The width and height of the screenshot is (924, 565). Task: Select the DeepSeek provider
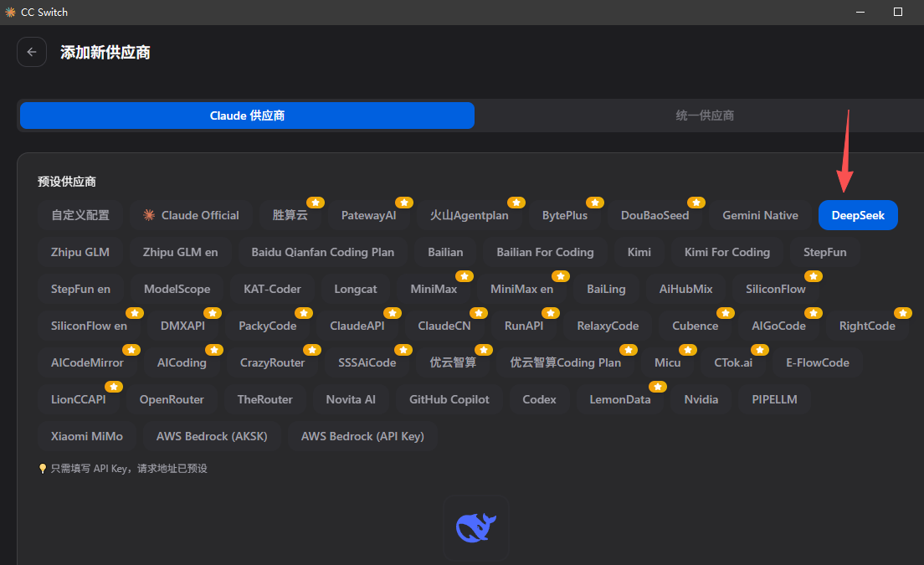tap(858, 215)
